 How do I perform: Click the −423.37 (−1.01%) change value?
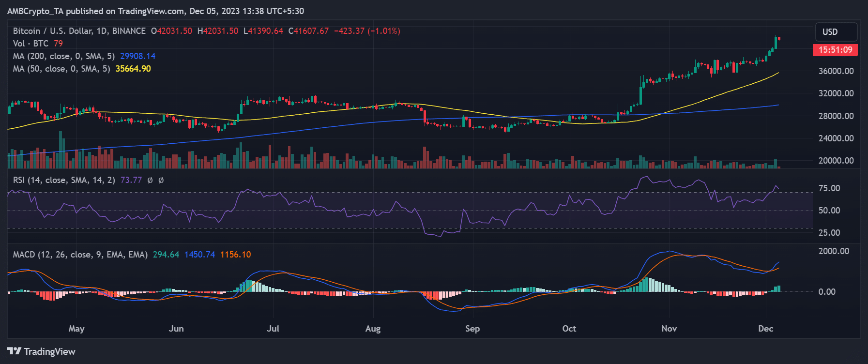click(367, 31)
